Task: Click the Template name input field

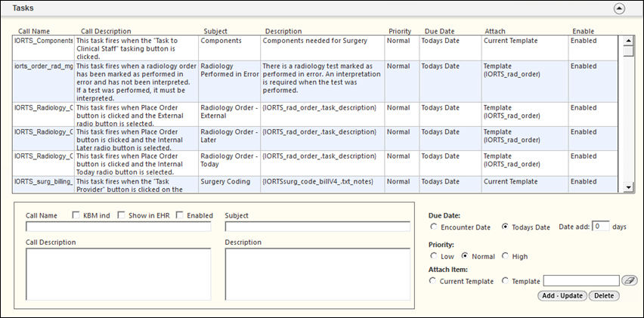Action: coord(581,281)
